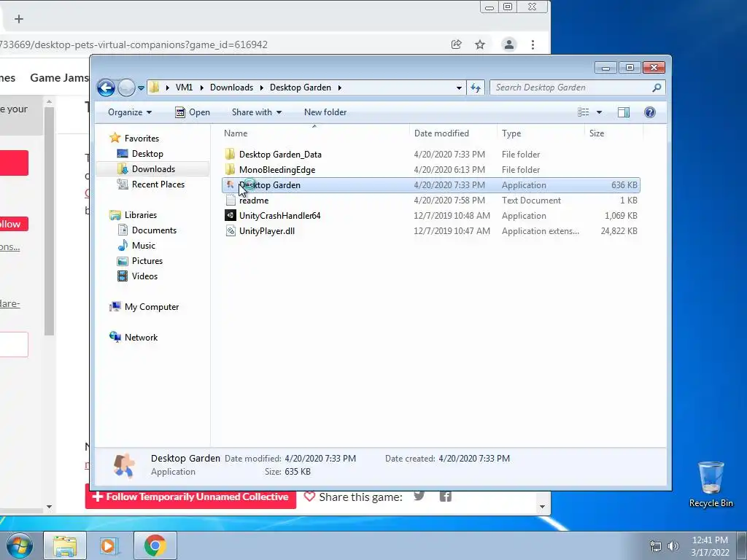Image resolution: width=747 pixels, height=560 pixels.
Task: Select the Desktop Garden application icon
Action: coord(230,184)
